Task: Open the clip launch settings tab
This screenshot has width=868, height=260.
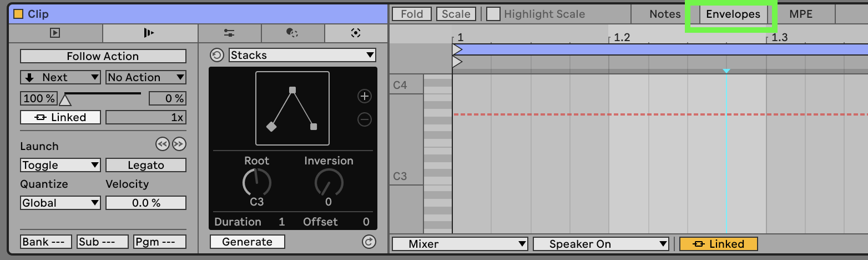Action: click(x=149, y=33)
